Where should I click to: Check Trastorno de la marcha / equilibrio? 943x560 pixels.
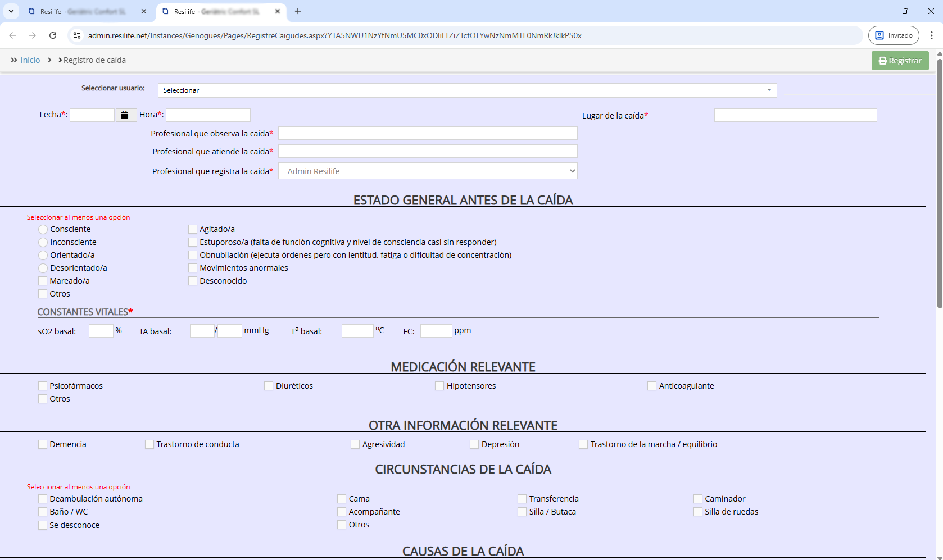pos(583,444)
